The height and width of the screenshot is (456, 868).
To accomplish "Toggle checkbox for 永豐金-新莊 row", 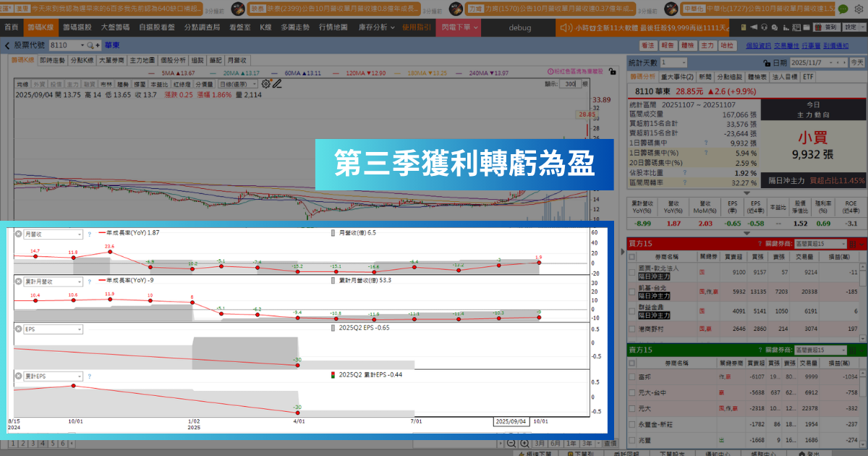I will click(x=631, y=424).
